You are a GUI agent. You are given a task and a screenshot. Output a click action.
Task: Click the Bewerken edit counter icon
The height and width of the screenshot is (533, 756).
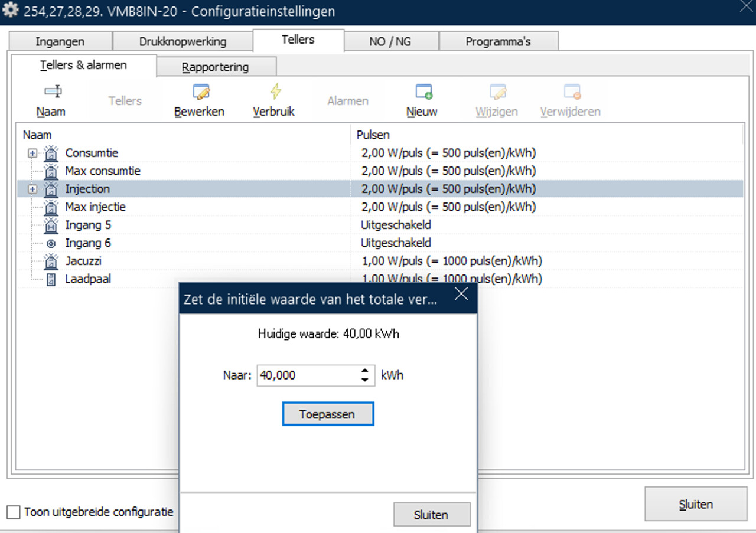pyautogui.click(x=200, y=92)
